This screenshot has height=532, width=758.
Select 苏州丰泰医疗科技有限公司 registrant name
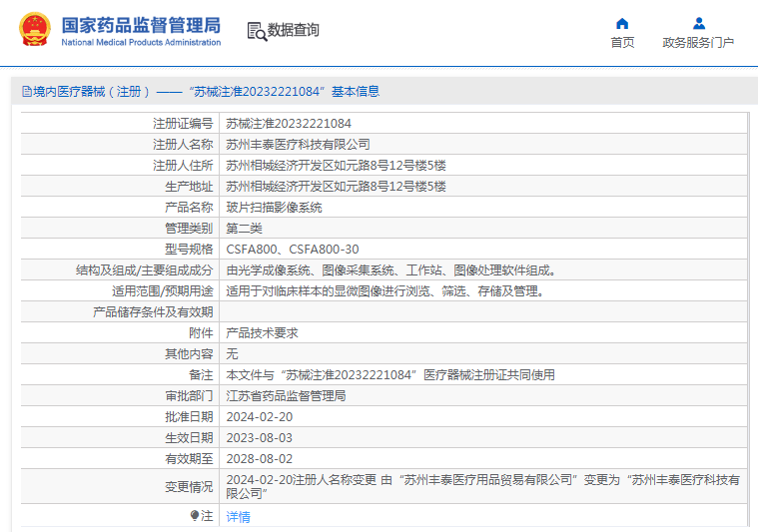tap(298, 145)
